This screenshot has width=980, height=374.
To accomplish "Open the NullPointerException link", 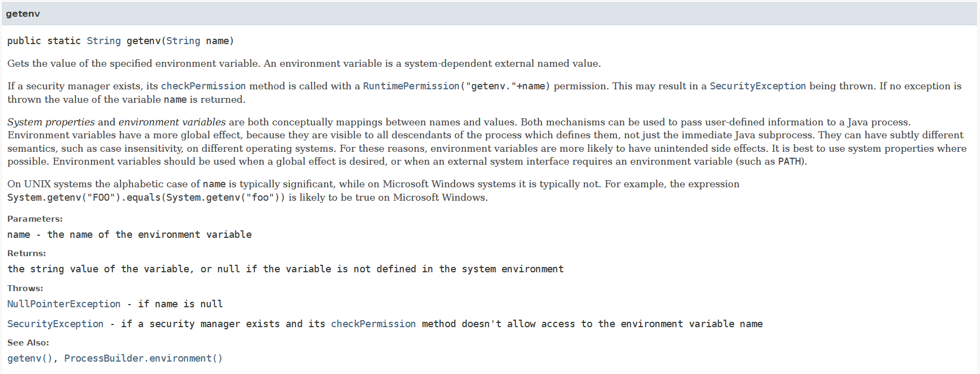I will [64, 304].
